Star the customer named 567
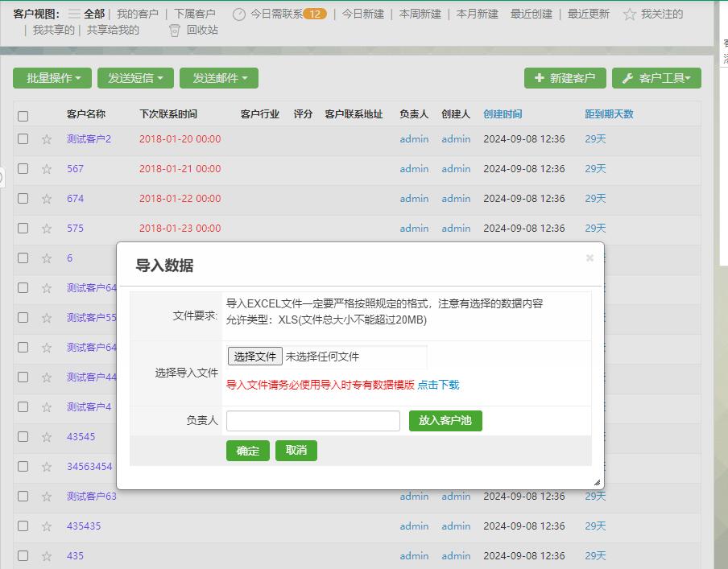This screenshot has height=569, width=728. pos(47,169)
